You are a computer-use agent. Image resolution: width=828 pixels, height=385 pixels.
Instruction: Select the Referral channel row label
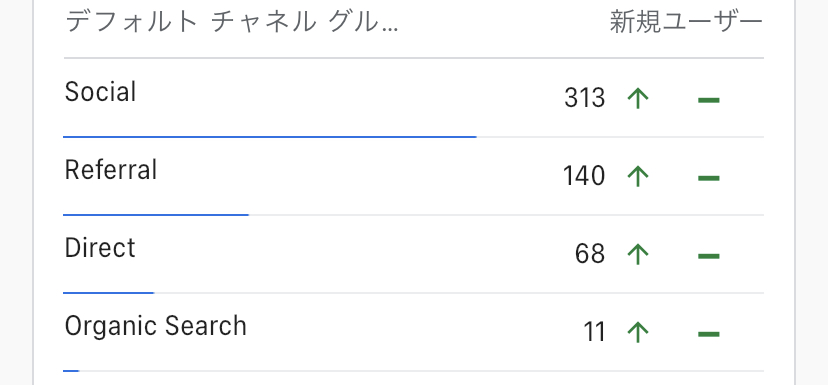111,170
